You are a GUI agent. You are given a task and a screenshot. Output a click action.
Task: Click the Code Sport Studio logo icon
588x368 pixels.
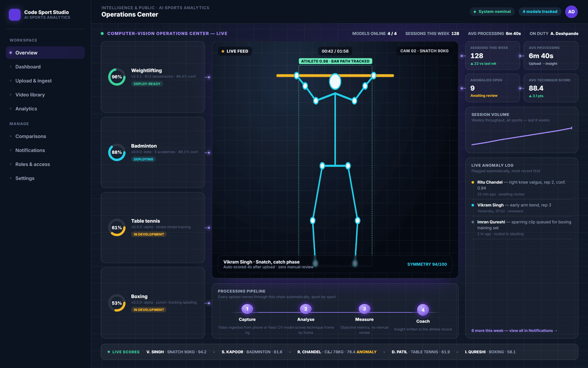coord(15,15)
